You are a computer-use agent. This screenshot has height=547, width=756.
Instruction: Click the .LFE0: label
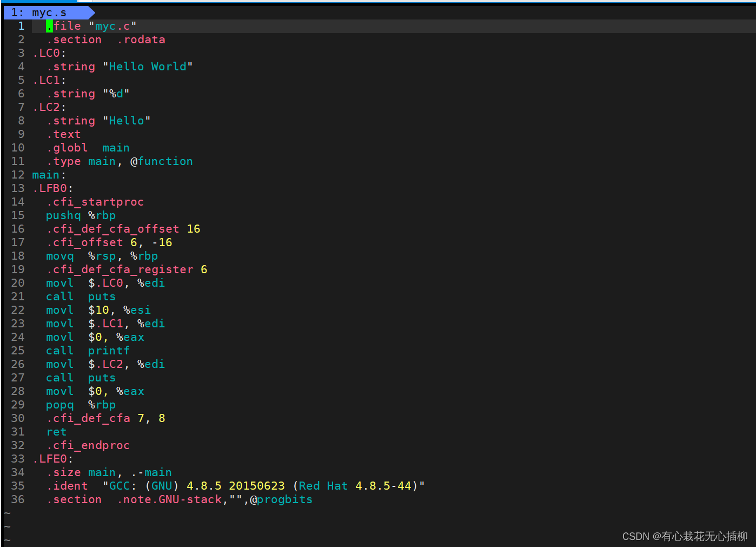point(53,459)
